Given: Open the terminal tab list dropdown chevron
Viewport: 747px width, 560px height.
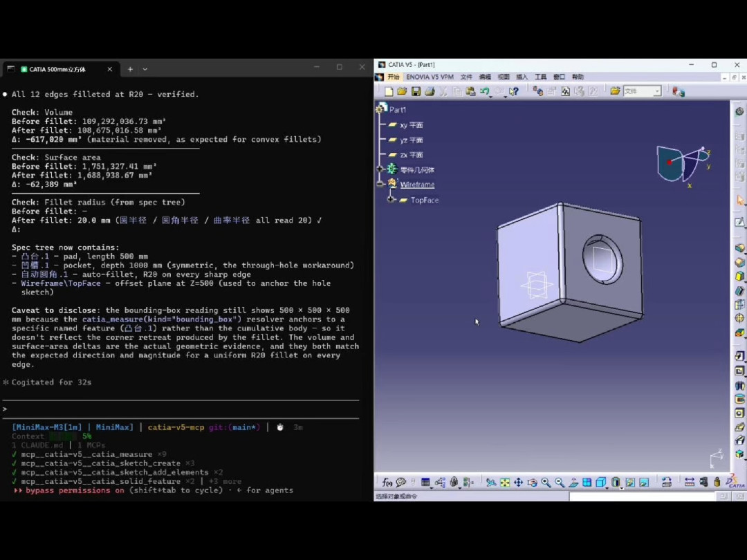Looking at the screenshot, I should [x=145, y=69].
